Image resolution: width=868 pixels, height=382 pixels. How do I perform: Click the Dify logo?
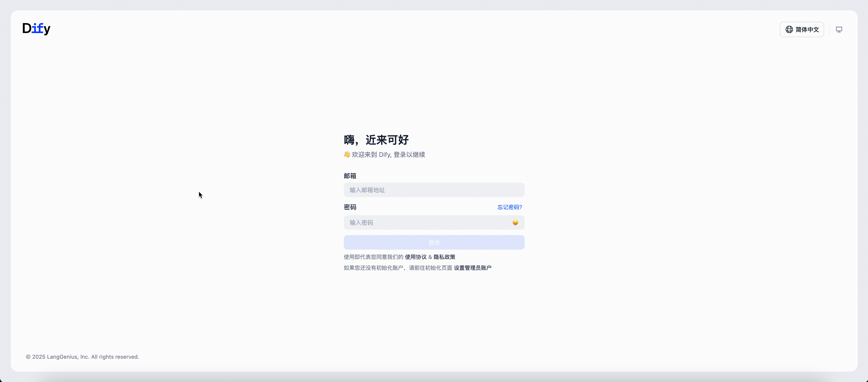(36, 29)
